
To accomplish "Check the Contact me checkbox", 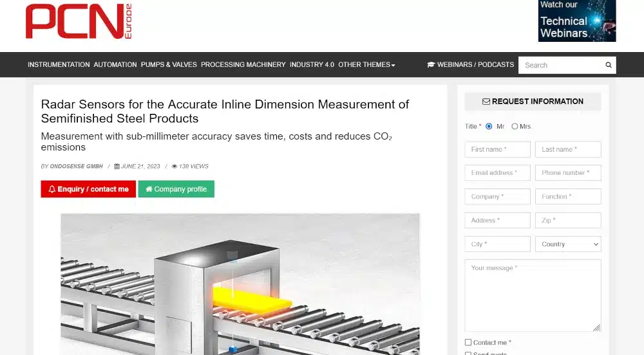I will pos(468,342).
